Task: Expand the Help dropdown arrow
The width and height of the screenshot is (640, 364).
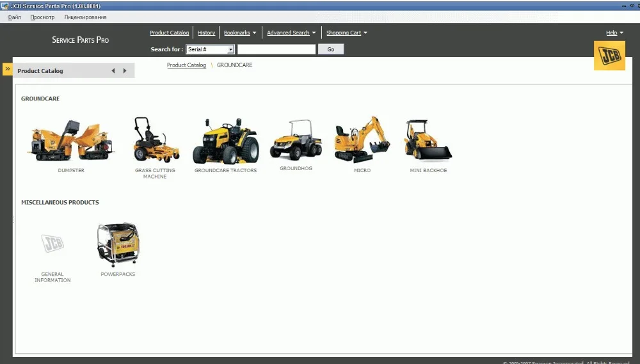Action: pos(621,33)
